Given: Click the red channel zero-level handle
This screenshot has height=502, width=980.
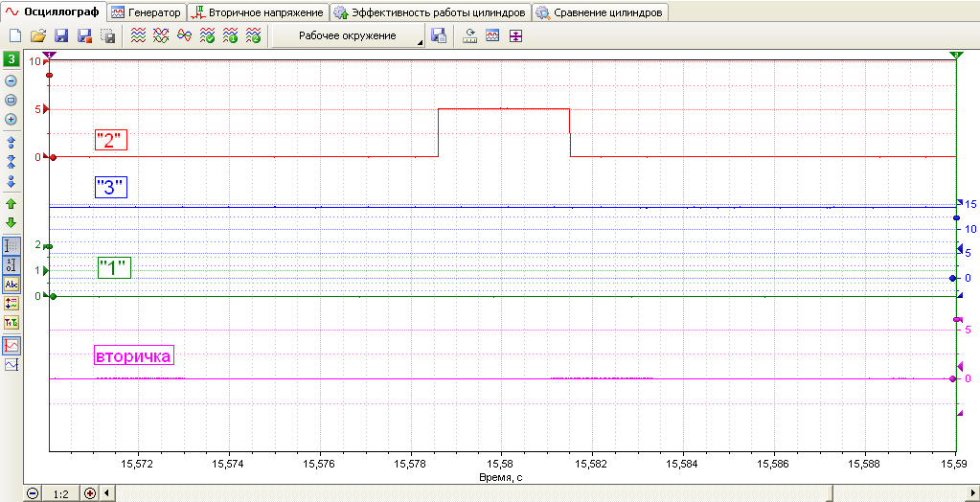Looking at the screenshot, I should pyautogui.click(x=53, y=157).
